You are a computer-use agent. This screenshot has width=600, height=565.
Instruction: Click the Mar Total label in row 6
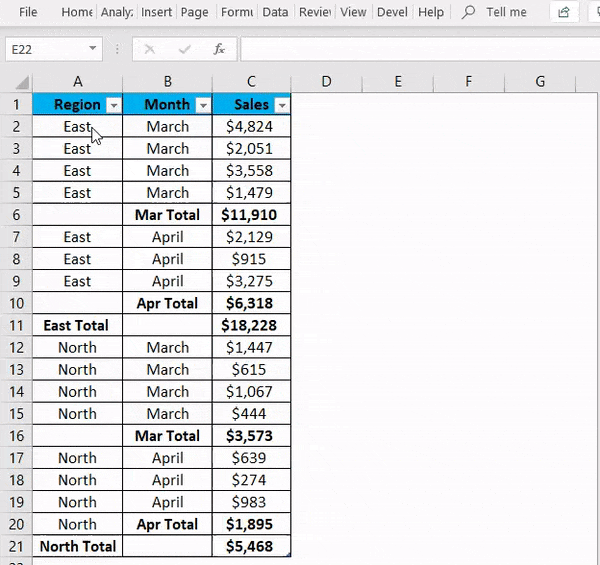click(168, 215)
